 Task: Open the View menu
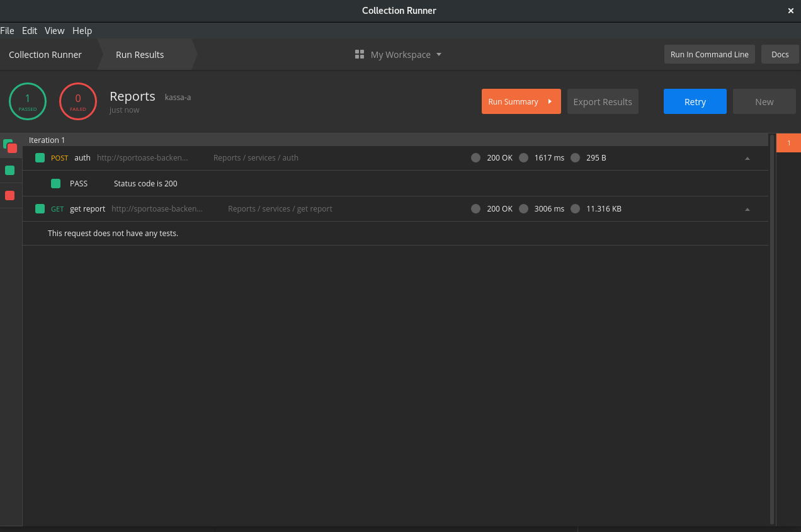coord(55,30)
